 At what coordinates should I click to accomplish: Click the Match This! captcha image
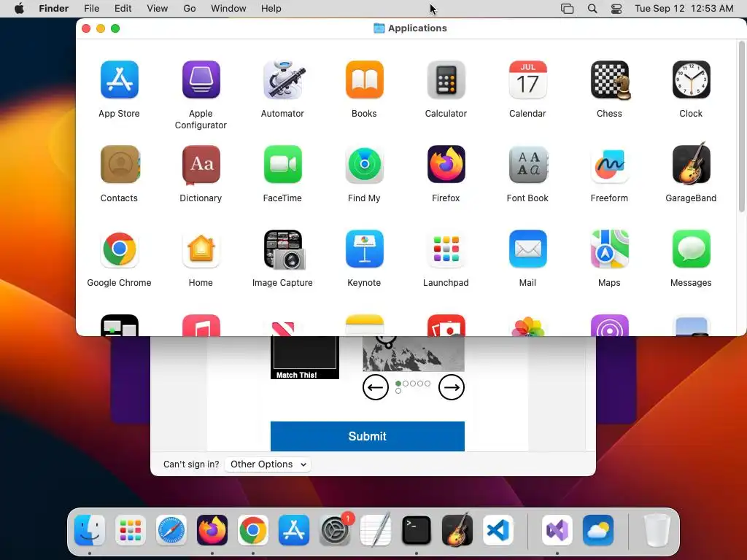305,357
